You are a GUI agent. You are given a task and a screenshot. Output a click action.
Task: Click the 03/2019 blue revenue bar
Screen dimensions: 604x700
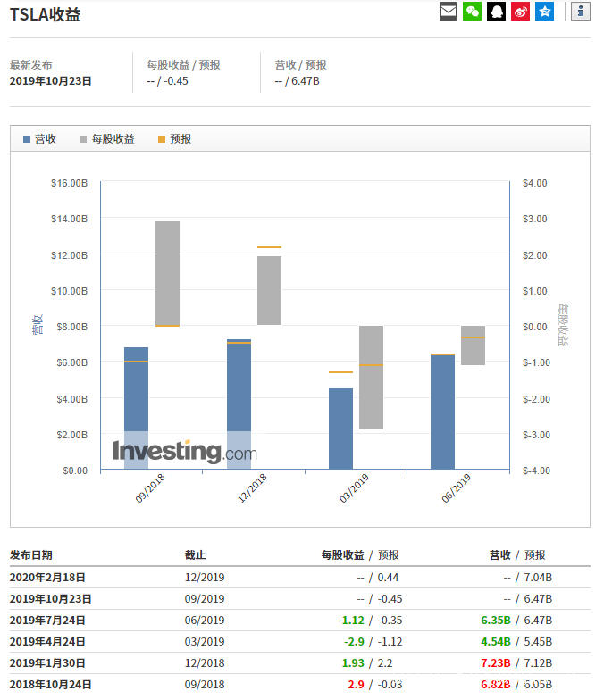pos(340,429)
